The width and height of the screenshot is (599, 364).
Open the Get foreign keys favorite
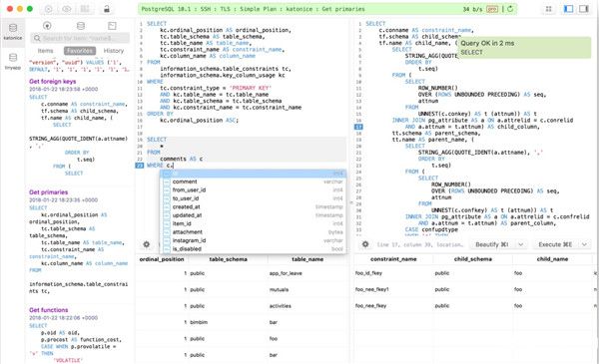[52, 81]
